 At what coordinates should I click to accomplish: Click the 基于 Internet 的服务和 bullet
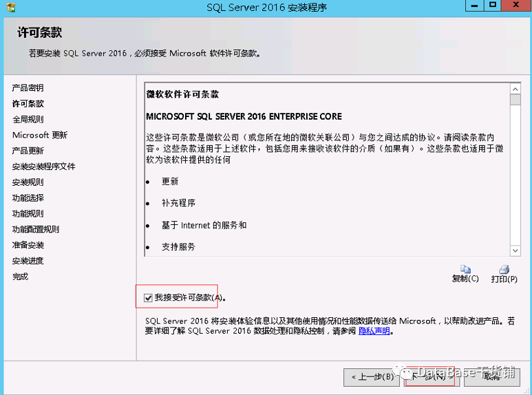pyautogui.click(x=204, y=225)
